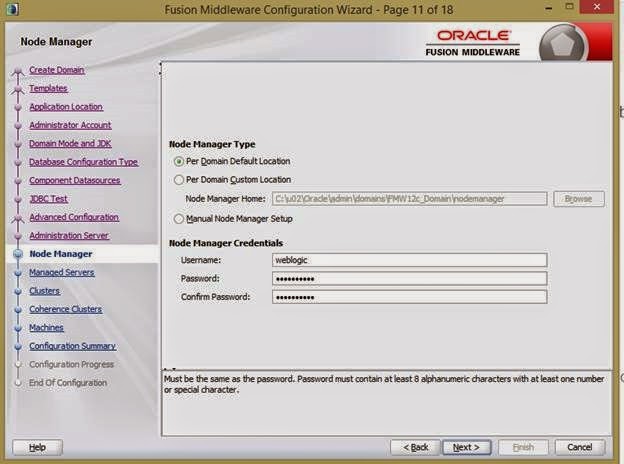This screenshot has width=624, height=464.
Task: Jump to Domain Mode and JDK
Action: pyautogui.click(x=70, y=143)
